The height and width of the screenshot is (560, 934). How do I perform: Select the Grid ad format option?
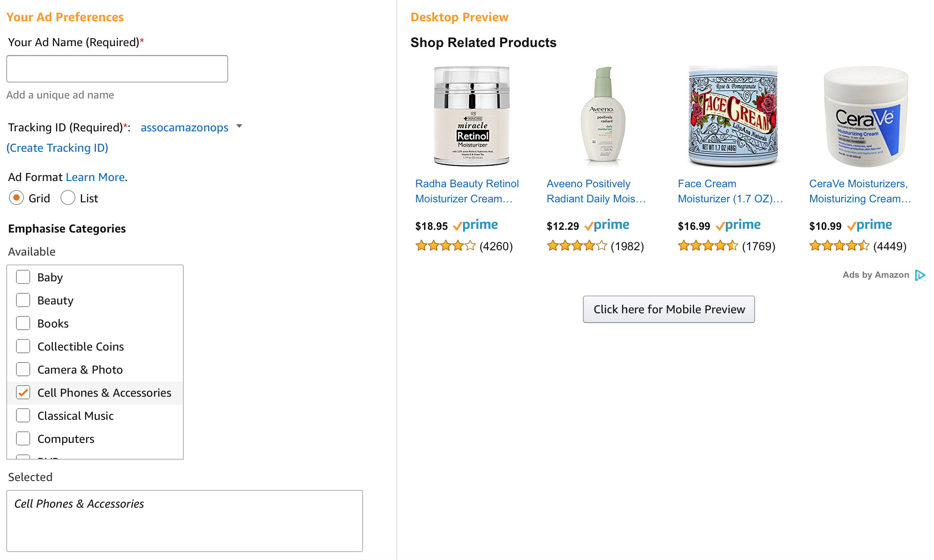coord(16,198)
